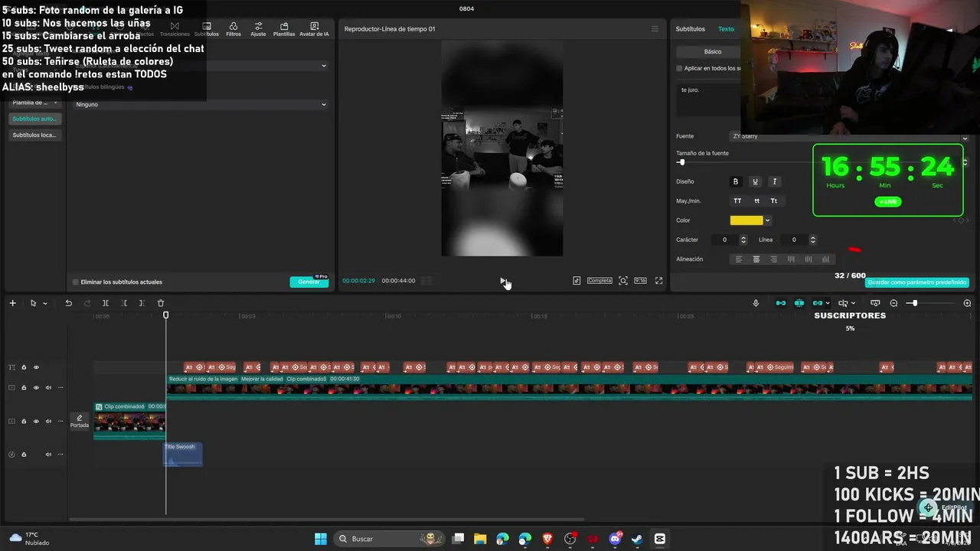Mute the Clip combinado6 video track
Screen dimensions: 980x551
(48, 421)
